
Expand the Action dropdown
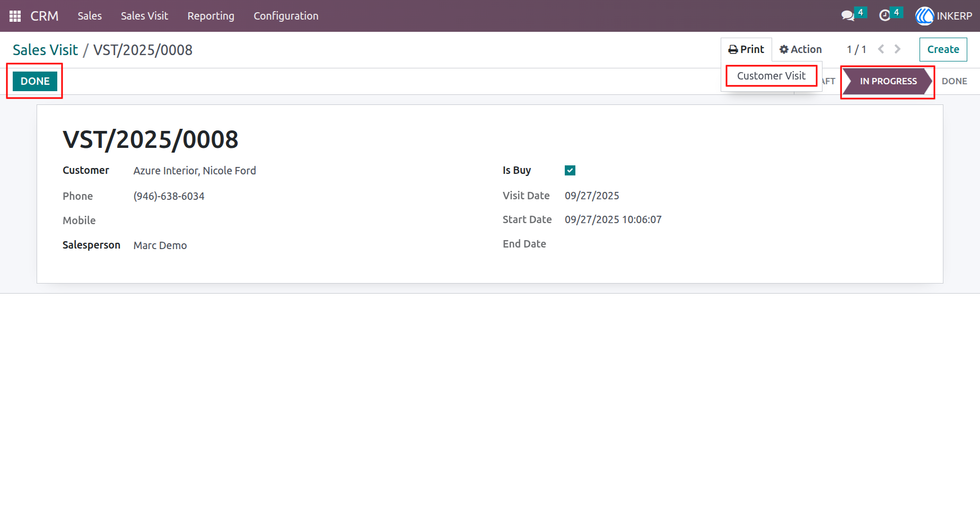pyautogui.click(x=800, y=49)
